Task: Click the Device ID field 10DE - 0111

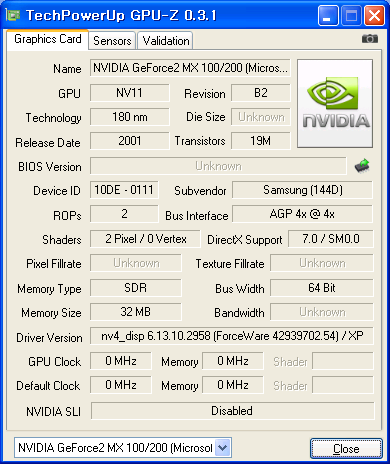Action: [x=124, y=190]
